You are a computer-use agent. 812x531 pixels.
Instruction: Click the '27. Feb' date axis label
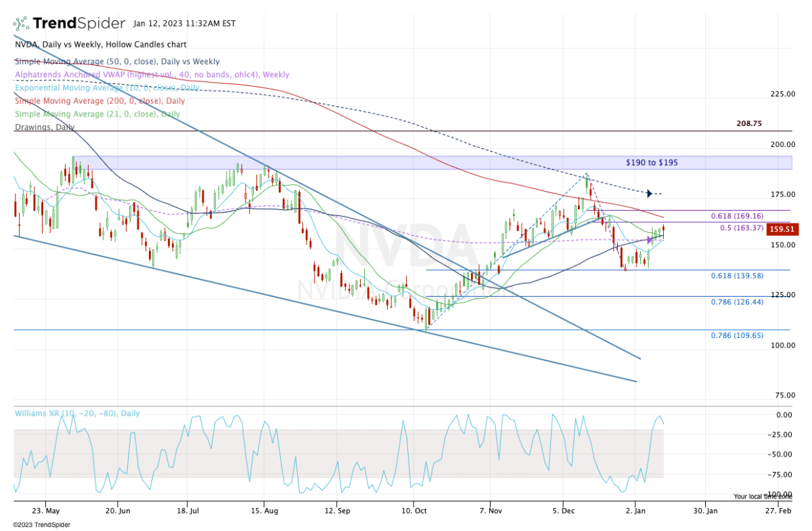pos(779,513)
